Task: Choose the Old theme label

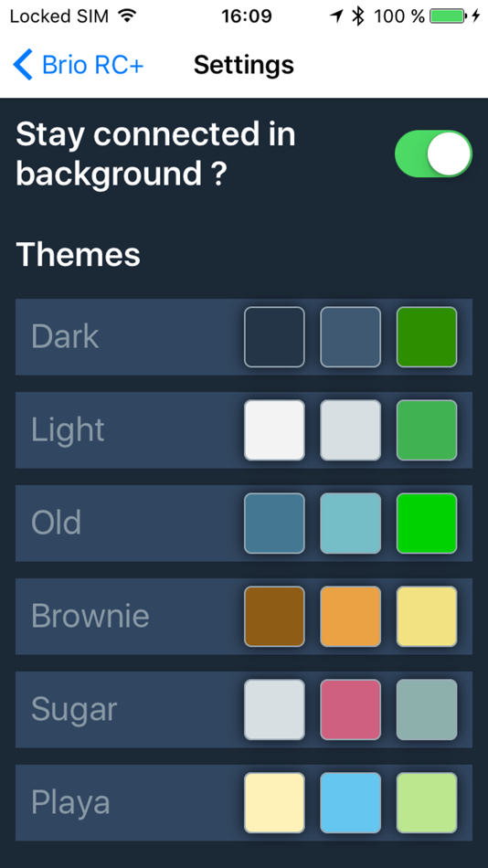Action: 56,522
